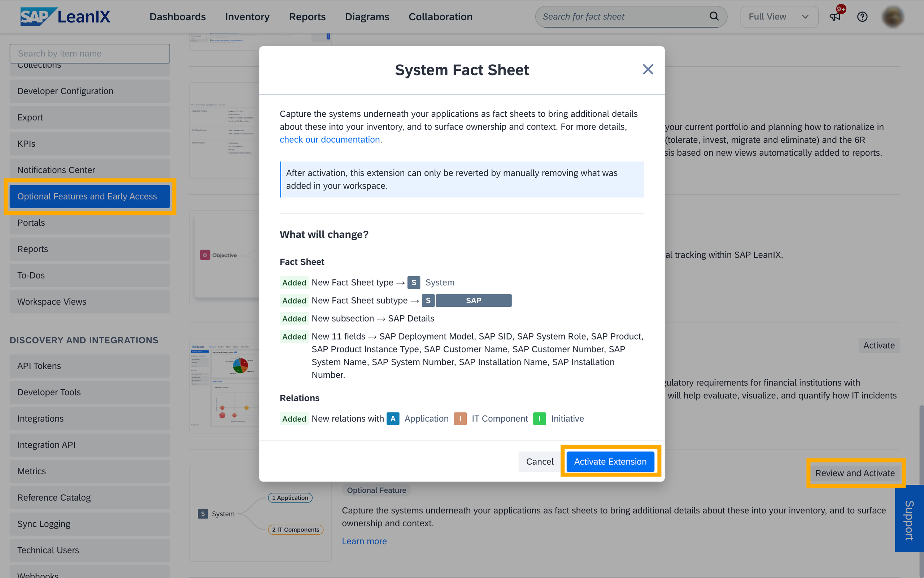
Task: Open the Full View dropdown
Action: (x=779, y=17)
